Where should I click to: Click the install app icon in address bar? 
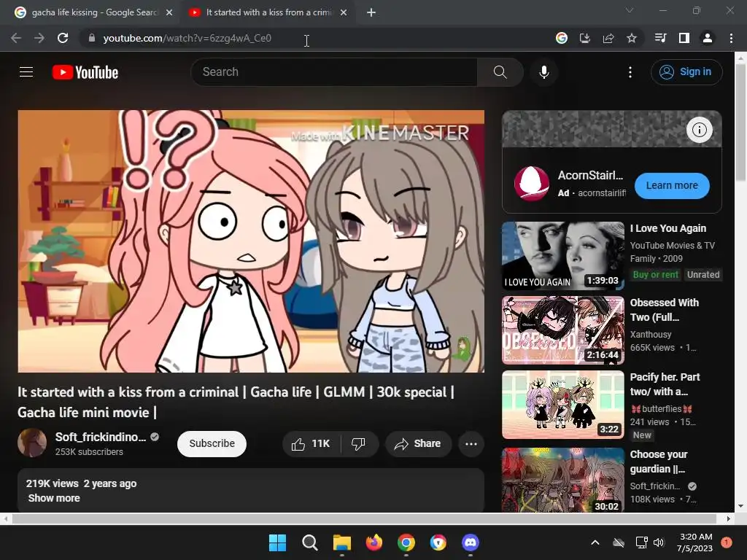tap(584, 38)
